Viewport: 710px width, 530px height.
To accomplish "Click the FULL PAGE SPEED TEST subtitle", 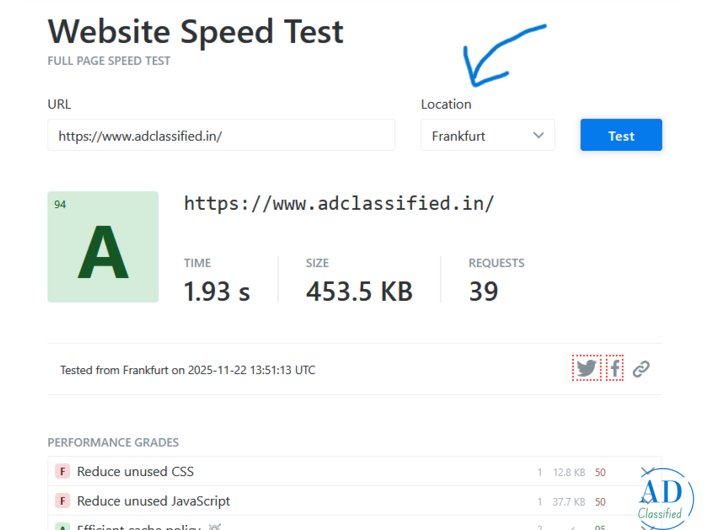I will [x=109, y=61].
